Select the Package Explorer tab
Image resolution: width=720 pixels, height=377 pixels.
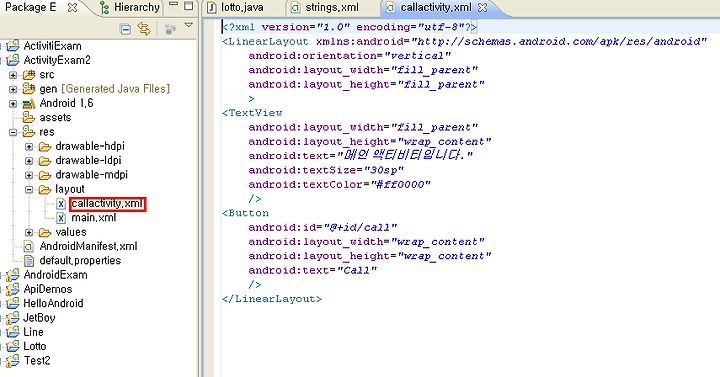click(x=30, y=7)
